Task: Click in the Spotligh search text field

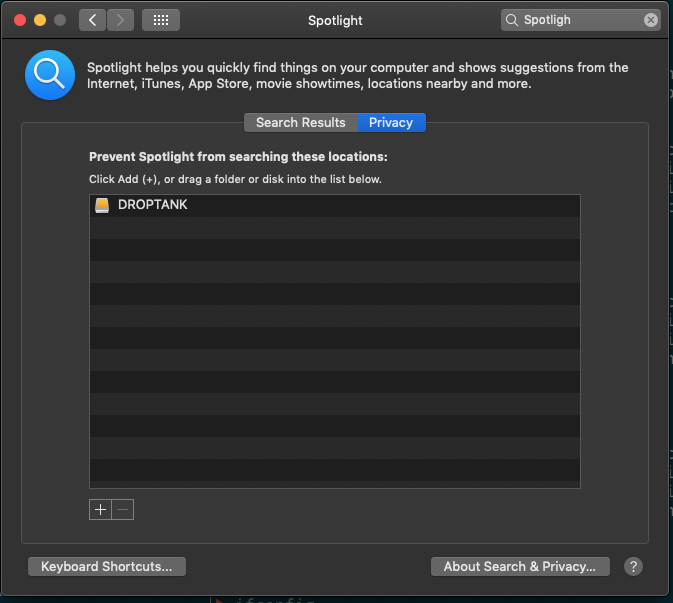Action: point(582,20)
